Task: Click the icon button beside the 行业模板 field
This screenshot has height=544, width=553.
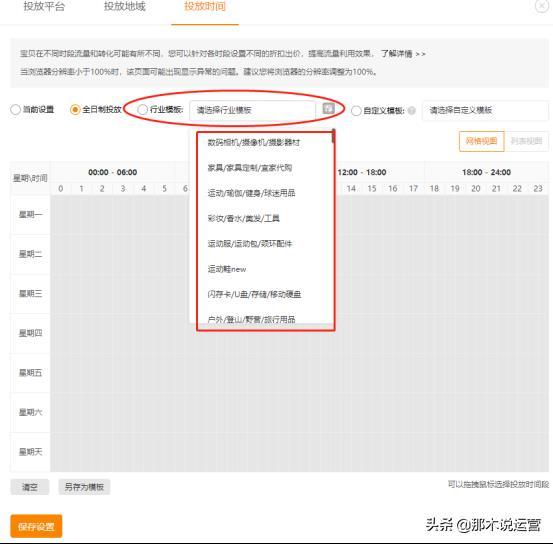Action: (328, 108)
